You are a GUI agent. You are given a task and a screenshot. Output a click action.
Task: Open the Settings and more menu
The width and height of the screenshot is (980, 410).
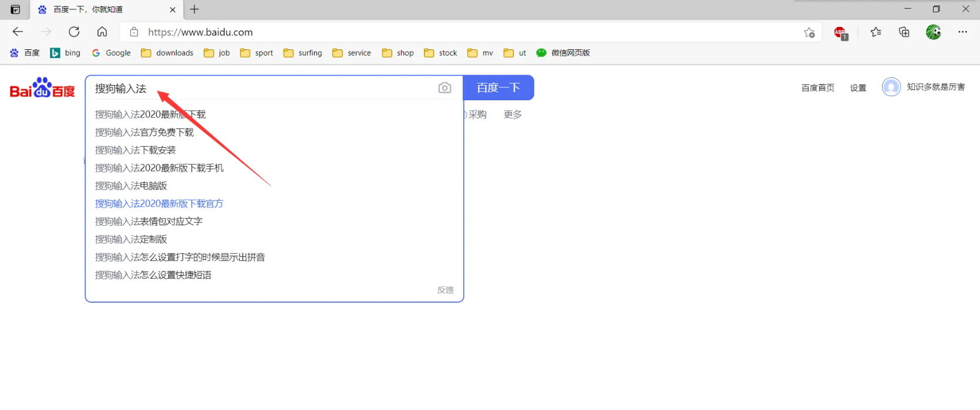point(962,32)
